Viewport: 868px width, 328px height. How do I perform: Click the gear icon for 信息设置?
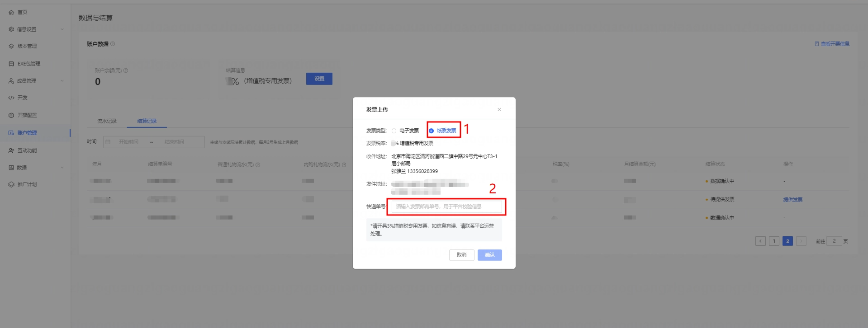pyautogui.click(x=11, y=29)
